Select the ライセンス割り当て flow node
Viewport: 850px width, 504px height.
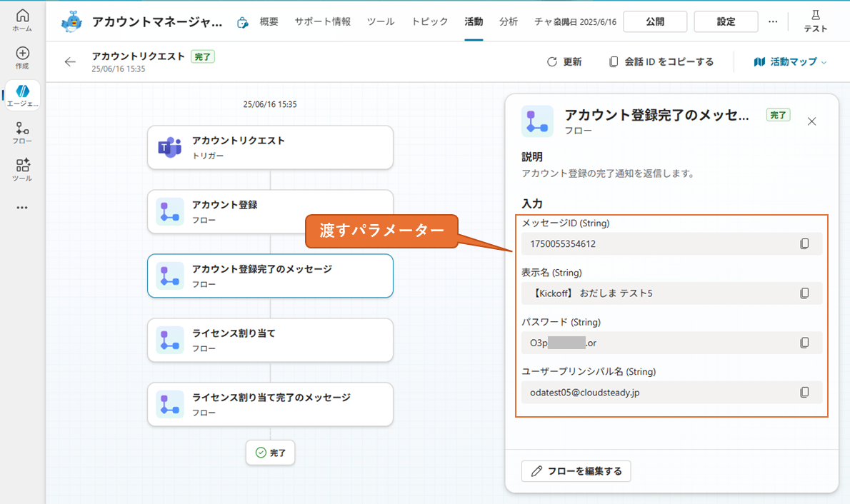tap(270, 341)
